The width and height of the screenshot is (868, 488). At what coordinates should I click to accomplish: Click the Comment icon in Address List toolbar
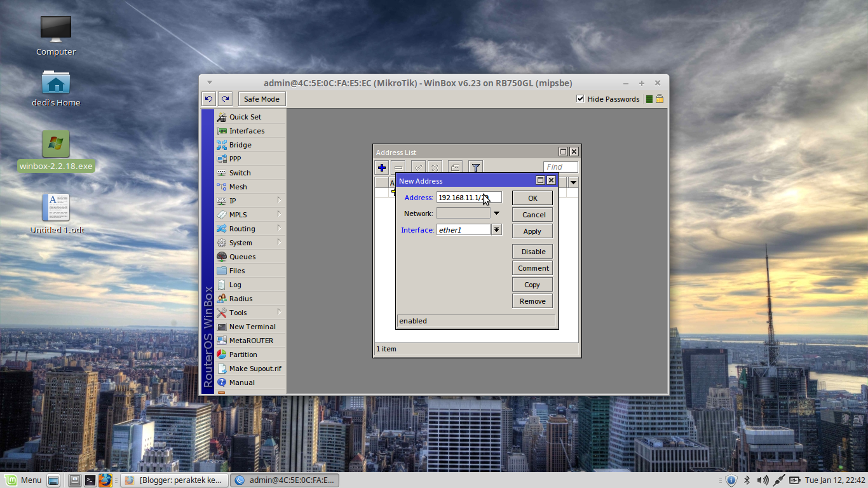pyautogui.click(x=455, y=168)
